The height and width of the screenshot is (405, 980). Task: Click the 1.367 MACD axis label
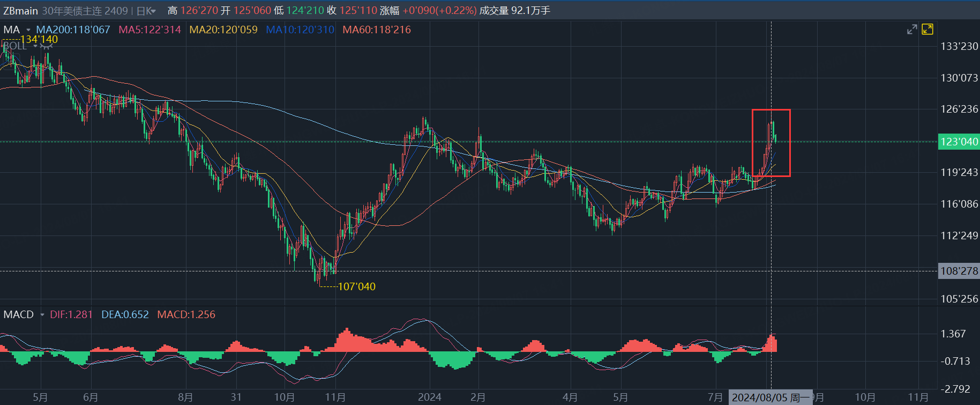[x=953, y=334]
